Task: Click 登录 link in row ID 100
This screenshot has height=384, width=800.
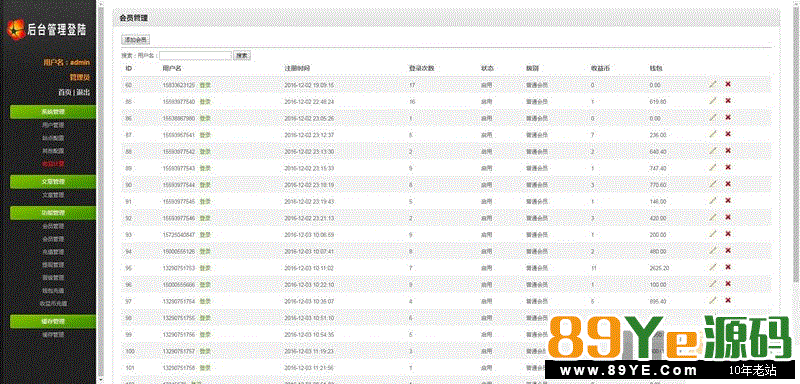Action: [x=205, y=351]
